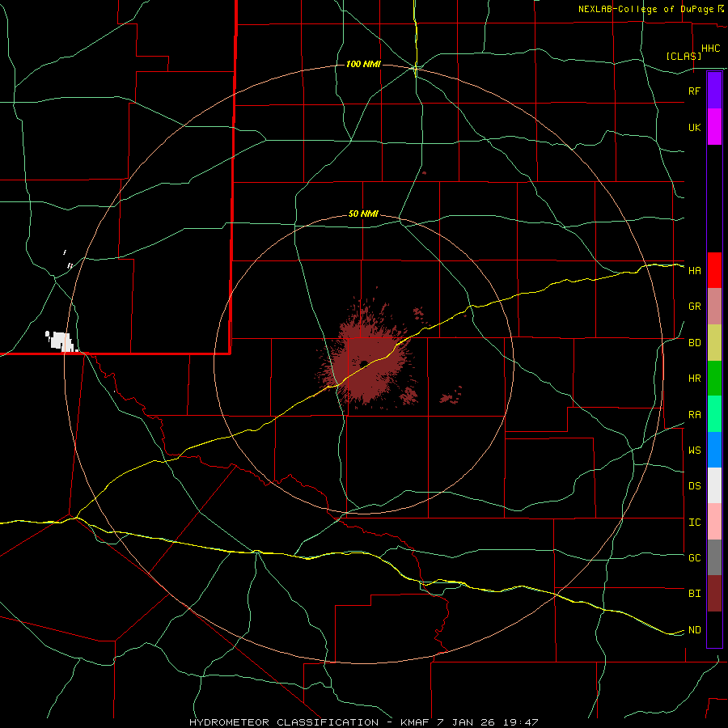Select the light pink IC swatch
Screen dimensions: 728x728
point(714,522)
